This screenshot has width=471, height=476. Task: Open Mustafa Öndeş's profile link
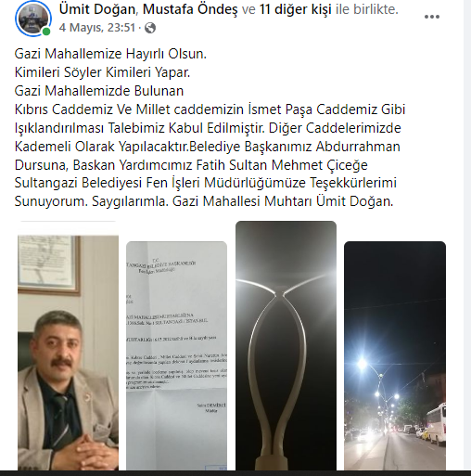click(190, 9)
